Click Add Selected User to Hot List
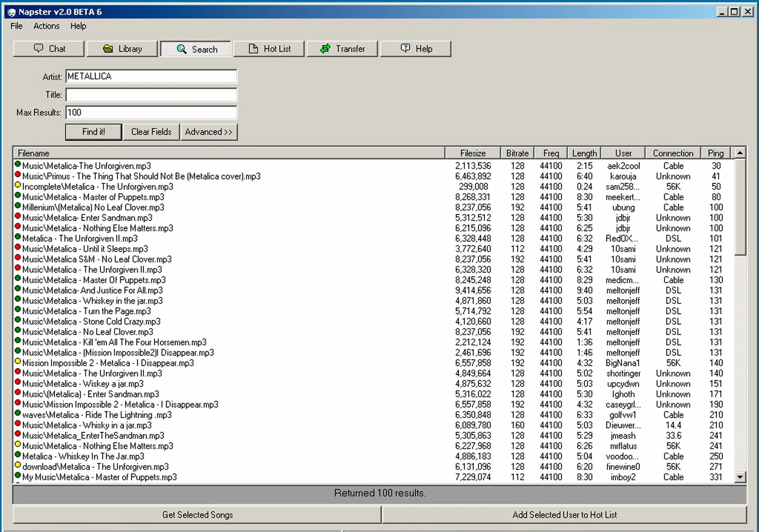Screen dimensions: 759x532 565,515
